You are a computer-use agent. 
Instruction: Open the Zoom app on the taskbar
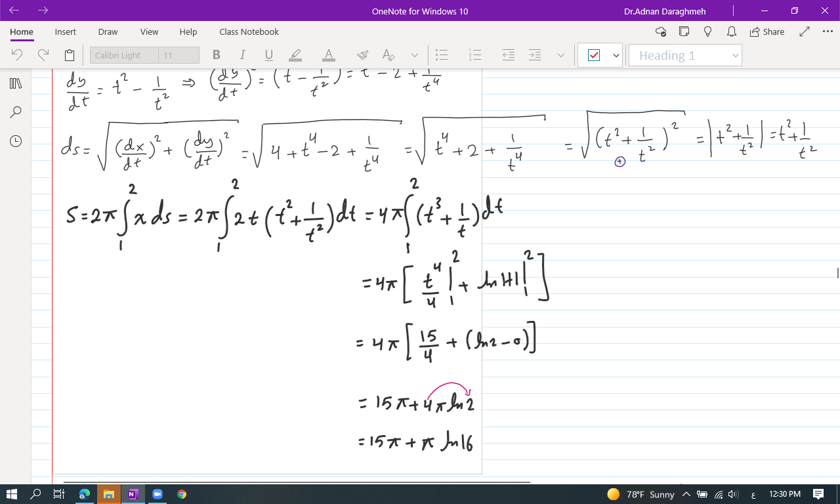[157, 494]
